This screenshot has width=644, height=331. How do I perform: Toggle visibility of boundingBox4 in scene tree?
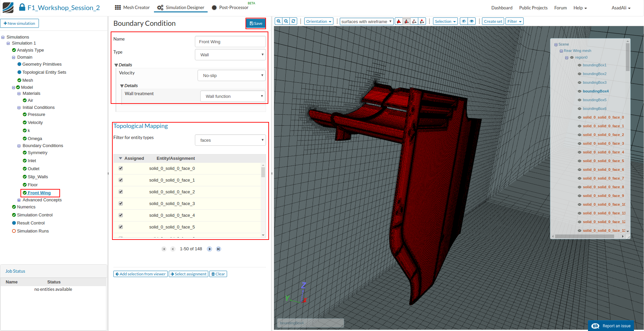tap(580, 91)
